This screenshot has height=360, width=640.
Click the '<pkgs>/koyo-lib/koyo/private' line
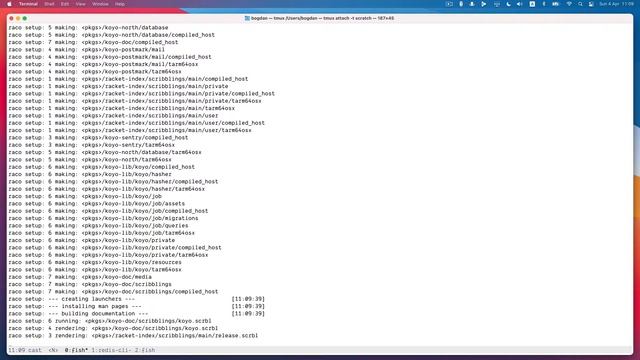pos(91,240)
